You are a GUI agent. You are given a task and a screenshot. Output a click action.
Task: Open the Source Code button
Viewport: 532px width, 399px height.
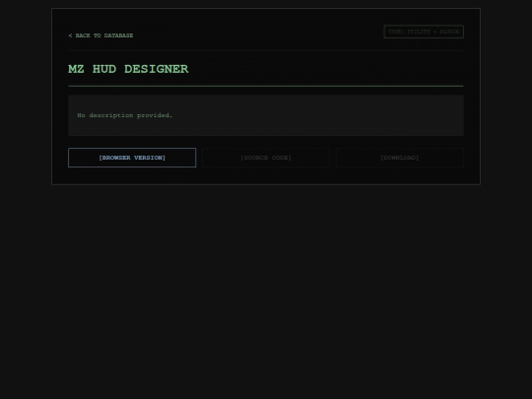(266, 158)
